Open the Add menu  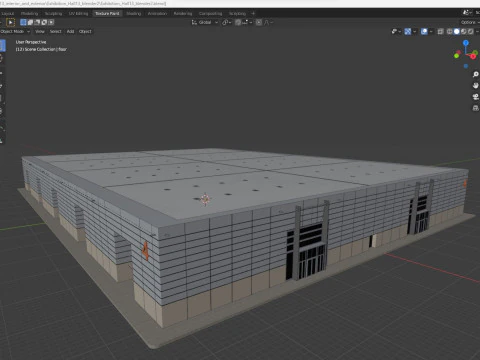coord(70,31)
